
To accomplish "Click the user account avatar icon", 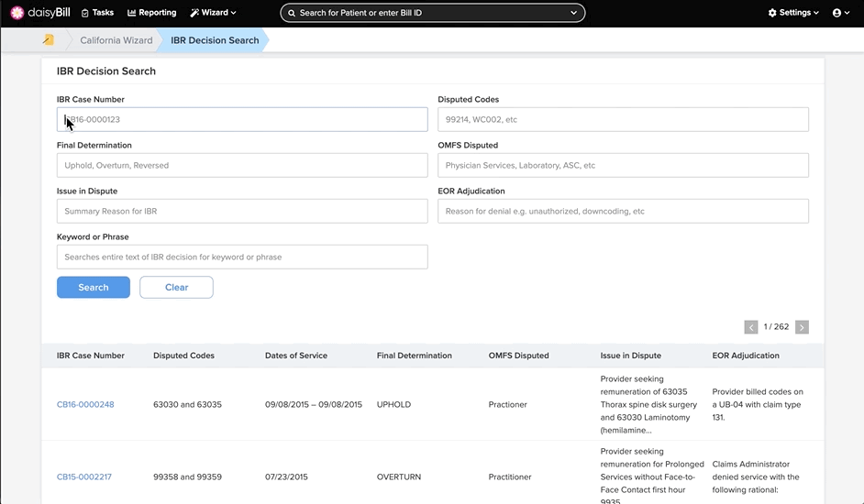I will 837,13.
